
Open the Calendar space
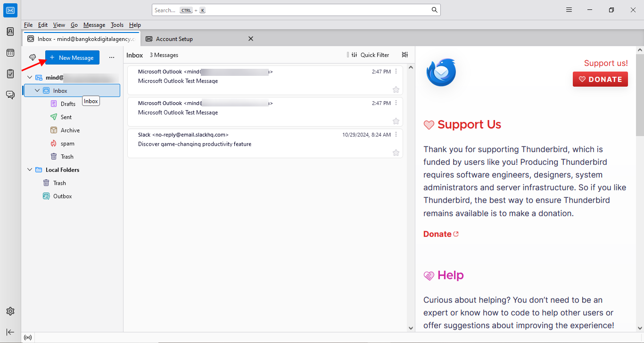pyautogui.click(x=10, y=53)
